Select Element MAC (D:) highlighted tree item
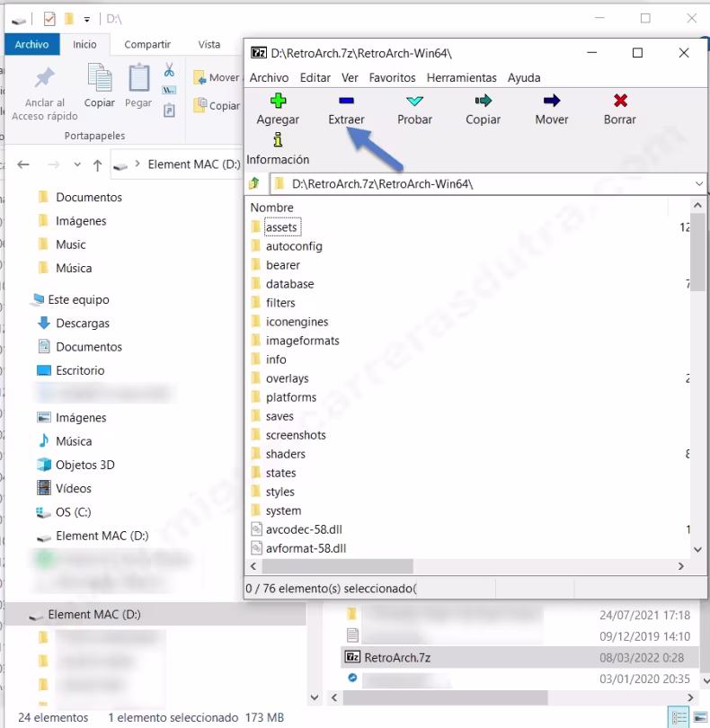Screen dimensions: 710x728 155,614
